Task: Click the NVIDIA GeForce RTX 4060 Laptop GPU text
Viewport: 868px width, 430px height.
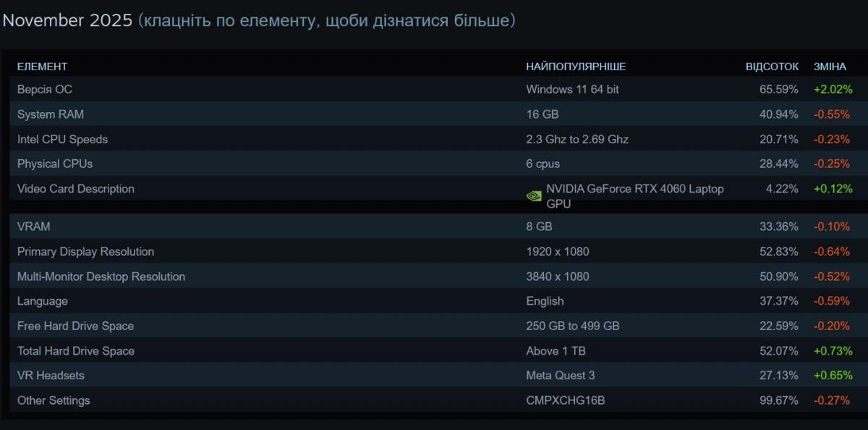Action: point(634,196)
